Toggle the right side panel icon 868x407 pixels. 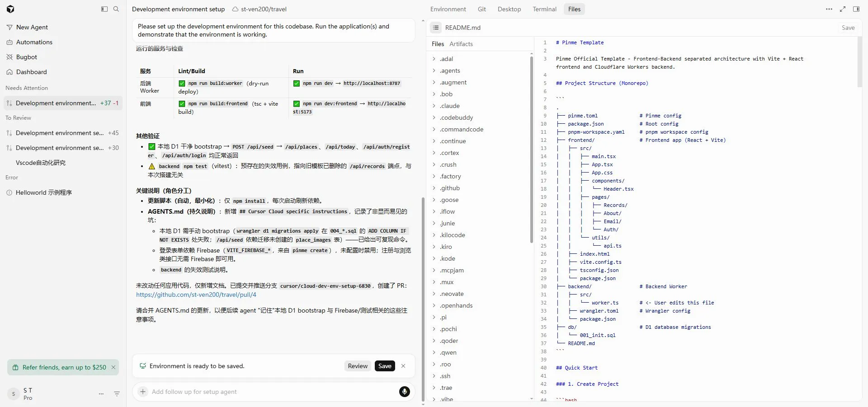click(856, 9)
